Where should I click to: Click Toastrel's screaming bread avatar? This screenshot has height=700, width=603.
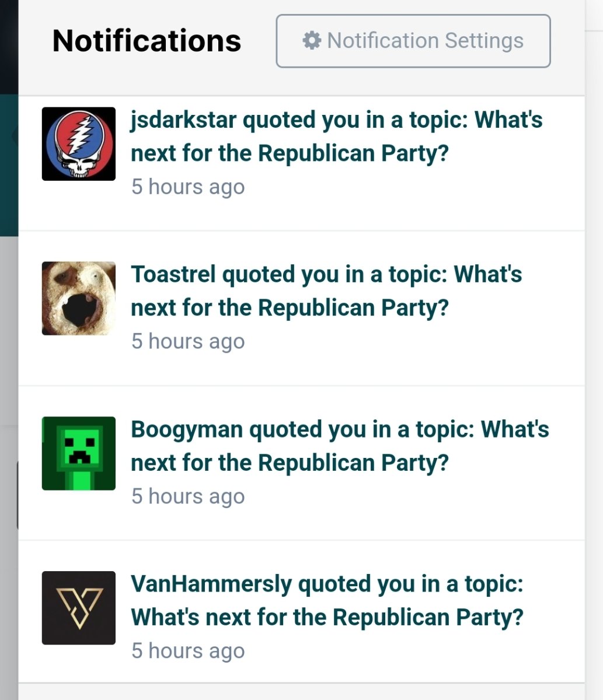[x=79, y=298]
